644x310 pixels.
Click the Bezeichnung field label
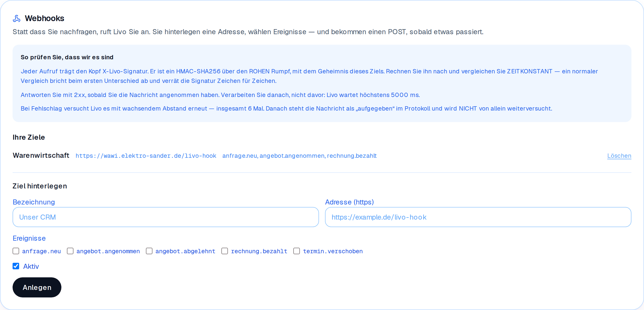click(x=34, y=202)
